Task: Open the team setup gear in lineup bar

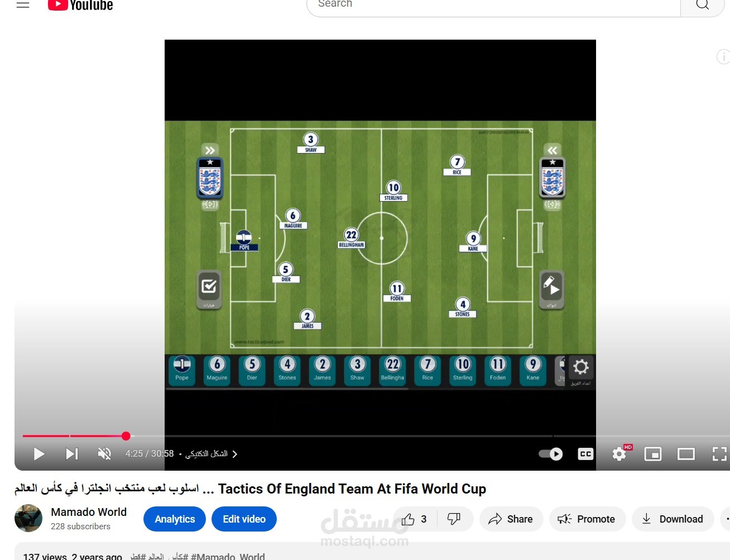Action: pos(581,370)
